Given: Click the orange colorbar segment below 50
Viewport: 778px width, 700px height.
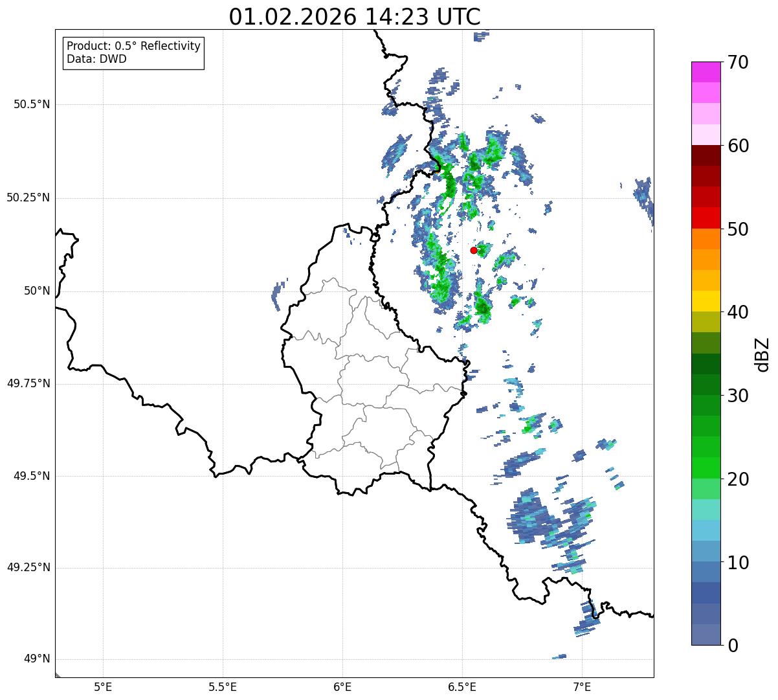Looking at the screenshot, I should click(706, 239).
